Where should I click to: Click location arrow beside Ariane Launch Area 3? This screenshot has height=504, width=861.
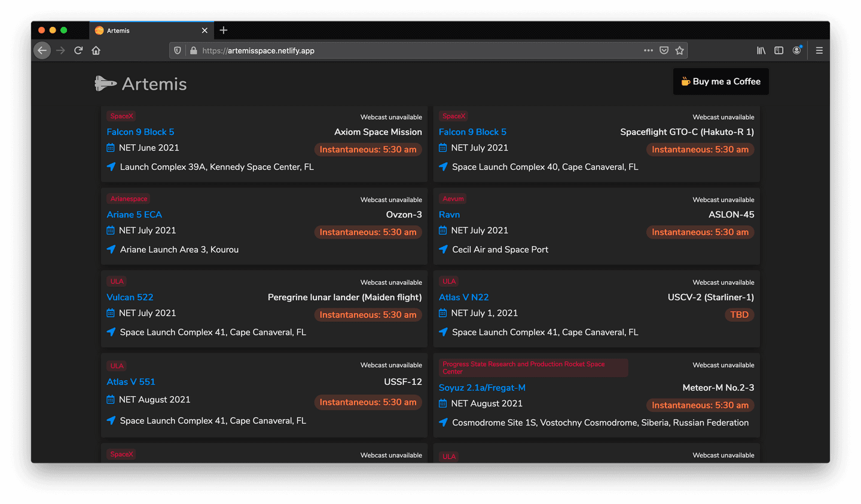[111, 249]
